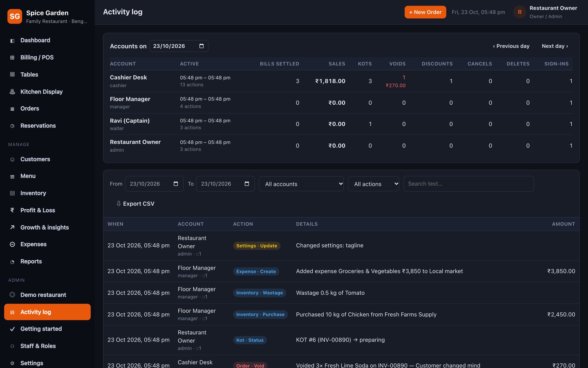The width and height of the screenshot is (588, 368).
Task: Open the To date calendar picker icon
Action: [x=247, y=184]
